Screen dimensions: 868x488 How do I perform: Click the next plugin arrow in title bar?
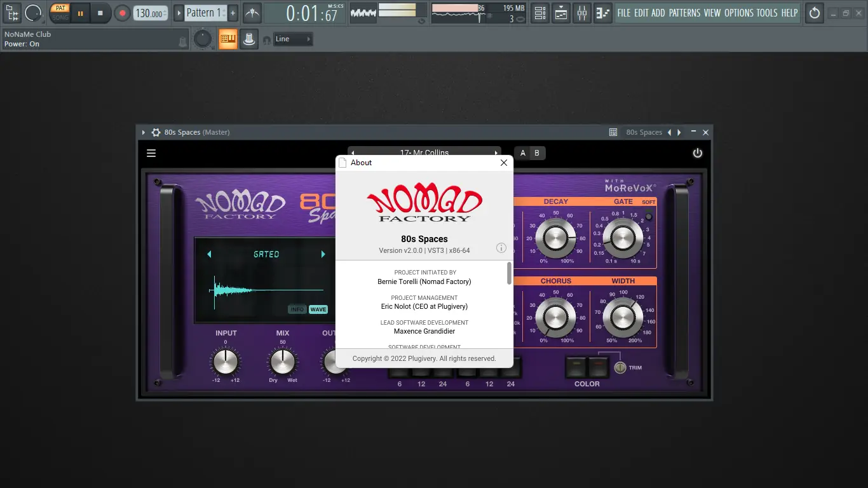(x=679, y=132)
